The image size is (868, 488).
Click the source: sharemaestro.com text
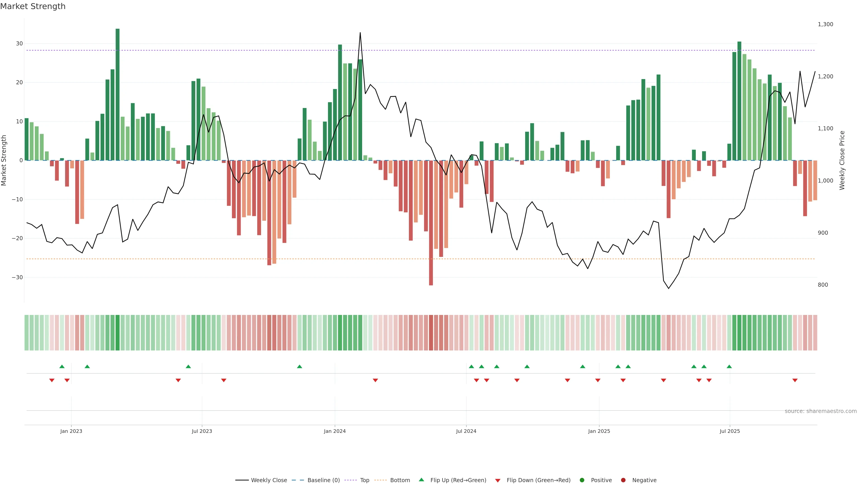coord(821,411)
